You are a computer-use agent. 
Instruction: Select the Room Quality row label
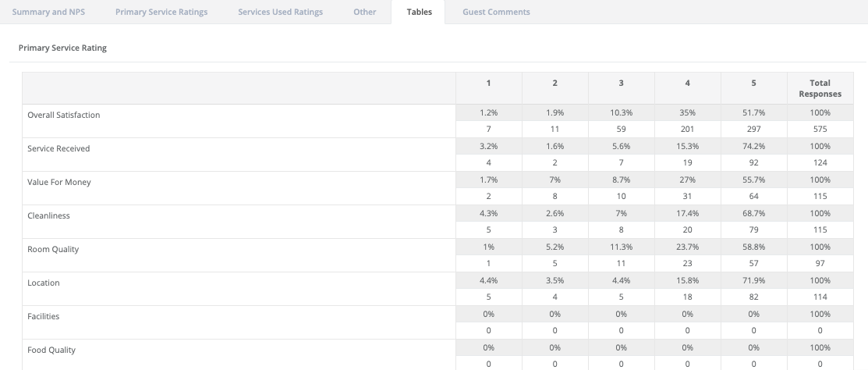pyautogui.click(x=53, y=249)
